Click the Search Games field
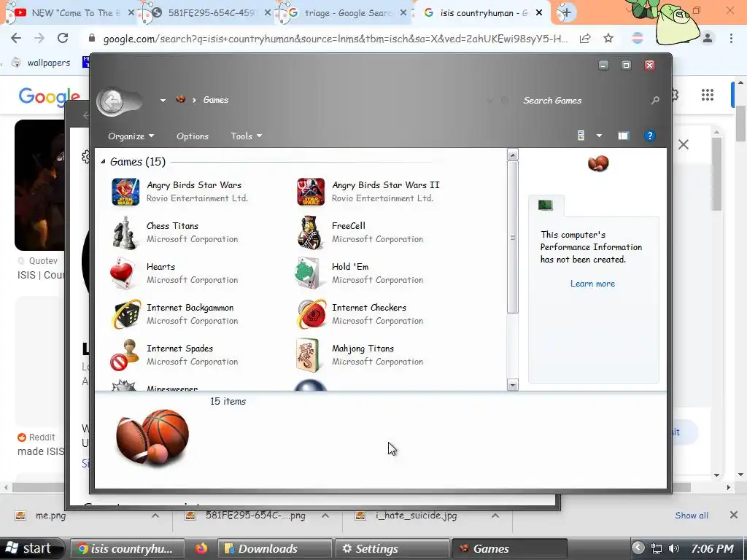This screenshot has height=560, width=747. pyautogui.click(x=584, y=101)
